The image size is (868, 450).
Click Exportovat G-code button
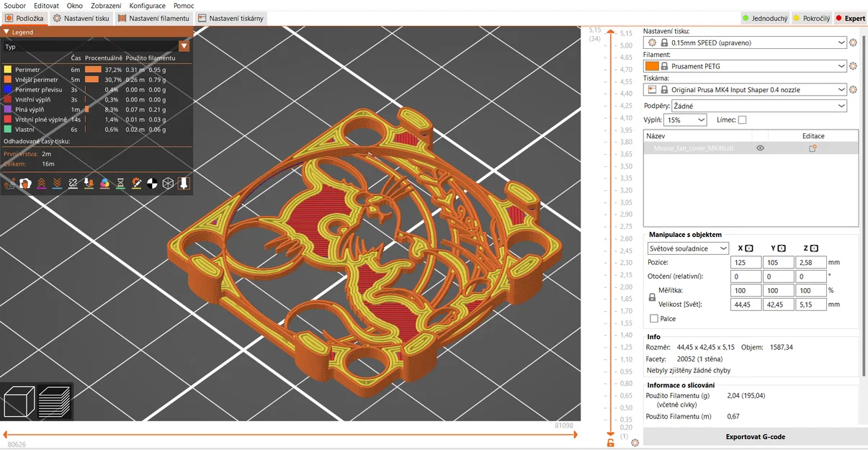tap(755, 436)
